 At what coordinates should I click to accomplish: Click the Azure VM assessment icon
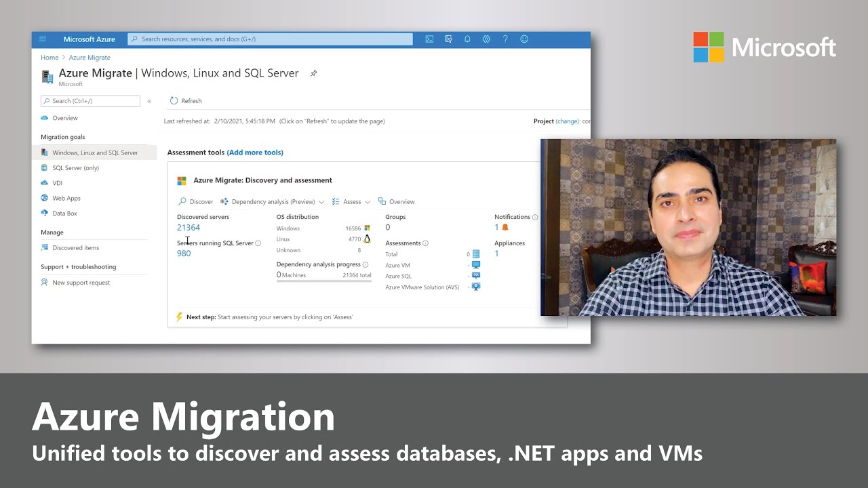476,265
